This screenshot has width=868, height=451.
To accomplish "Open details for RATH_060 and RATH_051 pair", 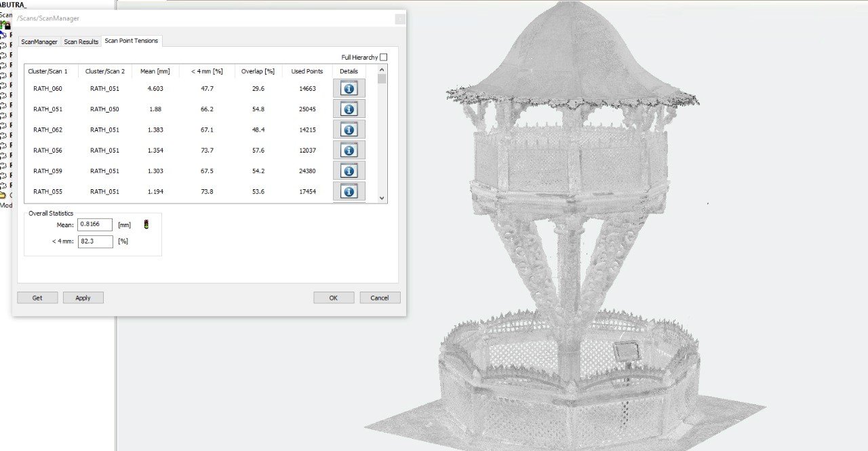I will pyautogui.click(x=349, y=88).
